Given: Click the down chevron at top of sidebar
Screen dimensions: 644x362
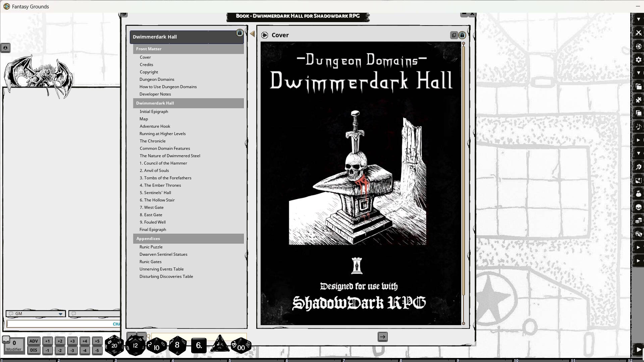Looking at the screenshot, I should [x=639, y=19].
